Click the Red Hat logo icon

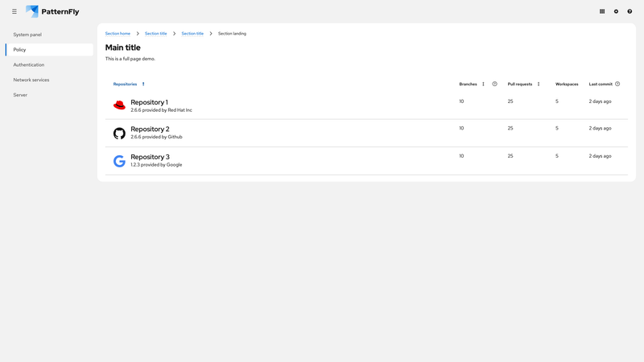[x=119, y=105]
